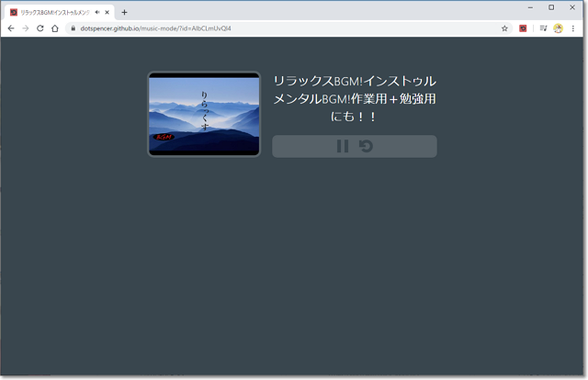Image resolution: width=588 pixels, height=380 pixels.
Task: Open a new browser tab
Action: [124, 12]
